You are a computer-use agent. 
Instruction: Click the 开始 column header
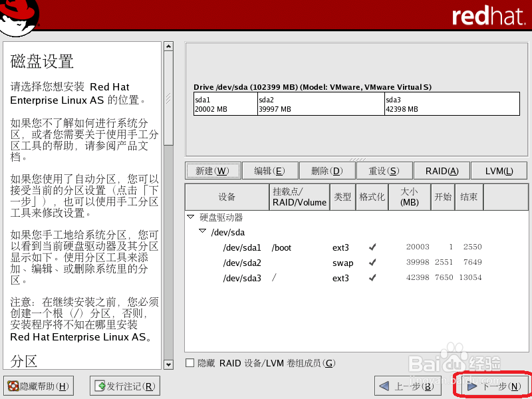point(443,197)
